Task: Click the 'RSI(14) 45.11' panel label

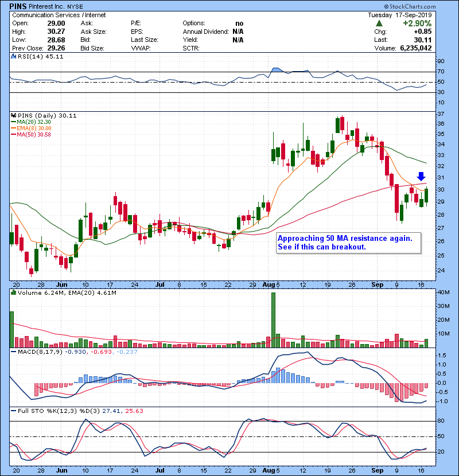Action: click(40, 56)
